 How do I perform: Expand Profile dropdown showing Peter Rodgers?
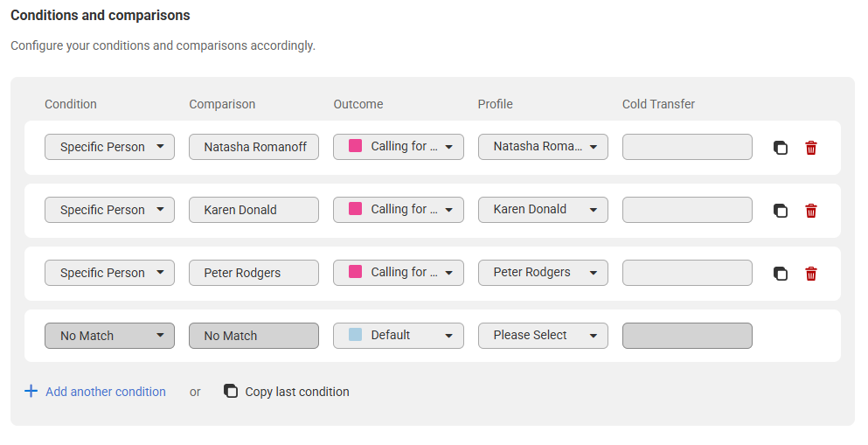coord(542,273)
